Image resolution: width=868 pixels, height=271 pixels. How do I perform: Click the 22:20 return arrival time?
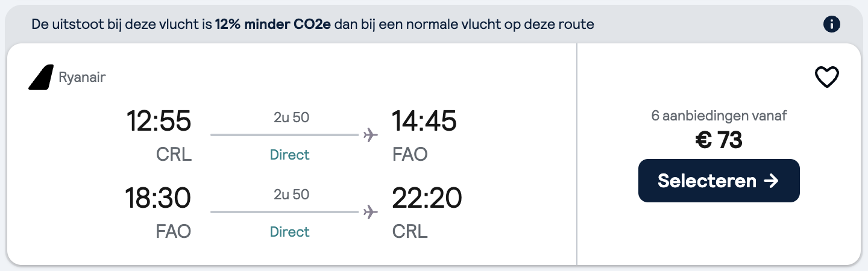427,198
